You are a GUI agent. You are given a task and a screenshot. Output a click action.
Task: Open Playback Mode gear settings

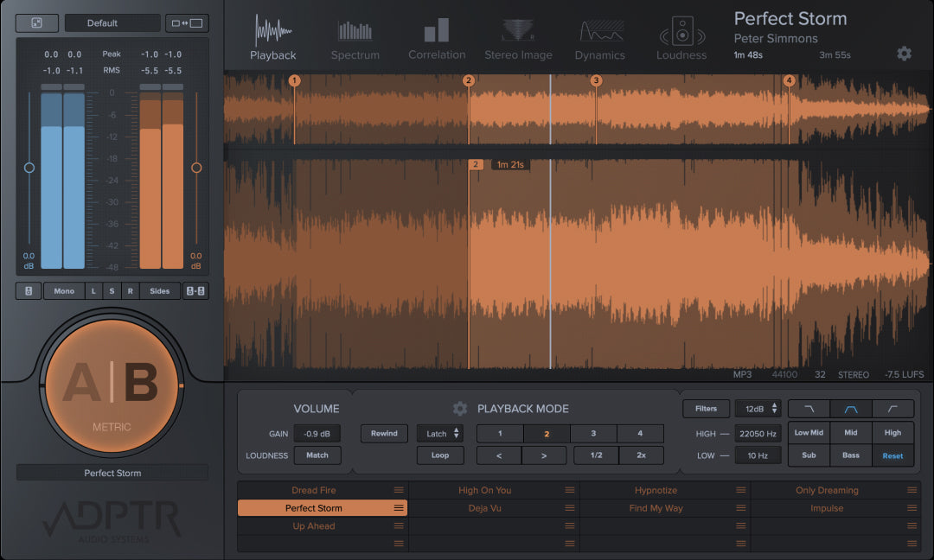pos(460,409)
